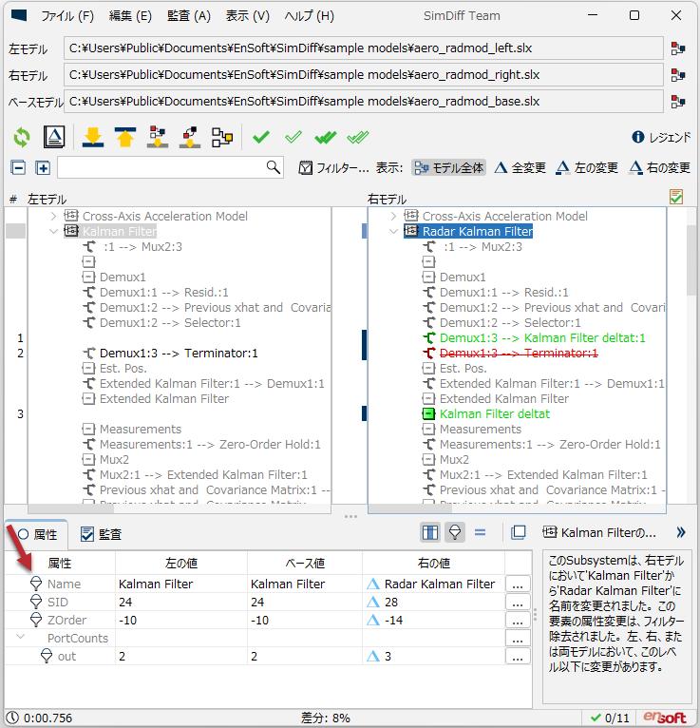Expand Cross-Axis Acceleration Model in right tree
Screen dimensions: 700x728
393,216
